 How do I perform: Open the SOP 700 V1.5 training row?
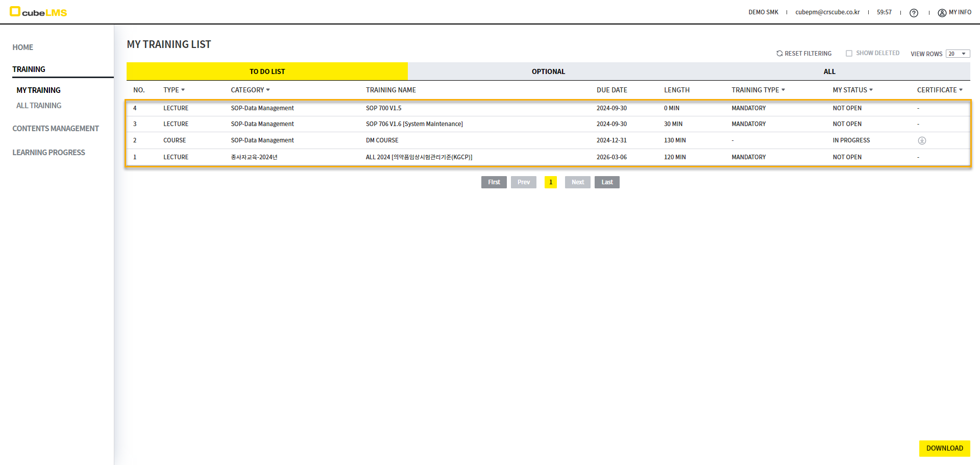coord(383,108)
